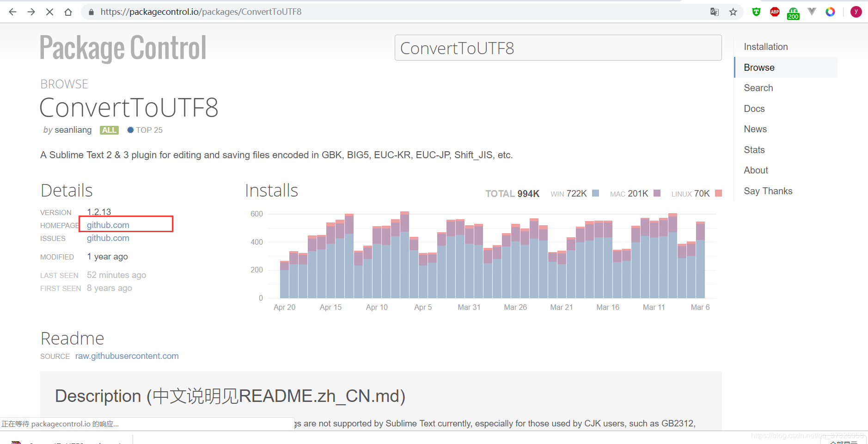Click the Package Control logo
This screenshot has height=444, width=868.
(123, 48)
